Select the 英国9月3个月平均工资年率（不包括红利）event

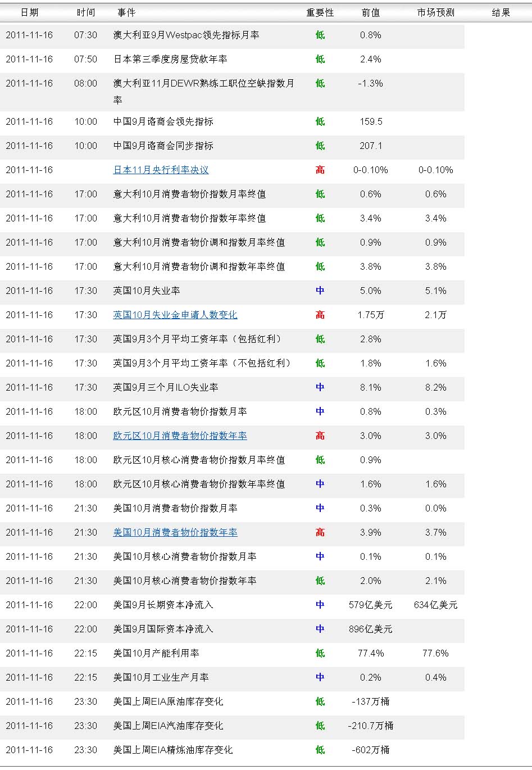202,363
